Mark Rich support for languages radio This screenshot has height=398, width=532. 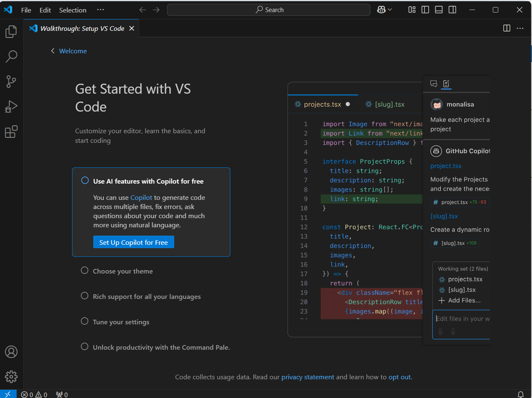(x=85, y=296)
